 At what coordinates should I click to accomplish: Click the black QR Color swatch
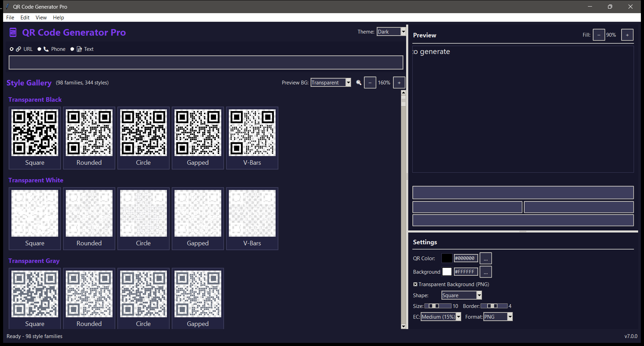[447, 258]
